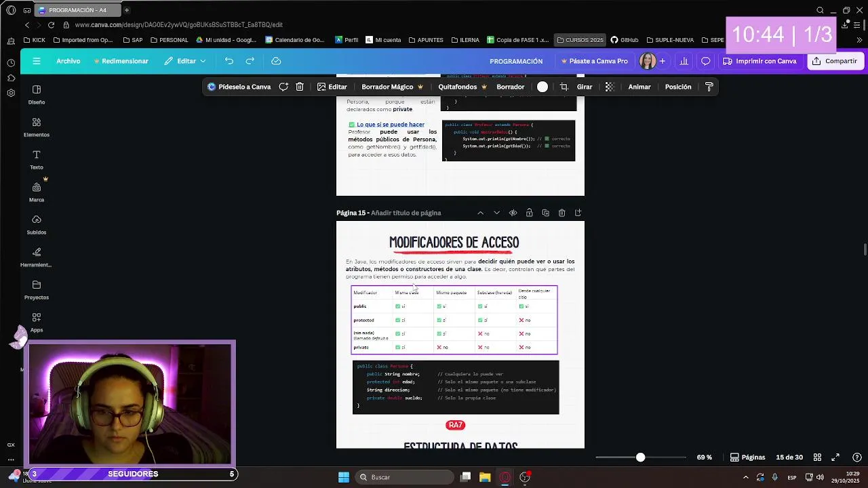This screenshot has height=488, width=868.
Task: Lock page 15 with padlock icon
Action: 529,213
